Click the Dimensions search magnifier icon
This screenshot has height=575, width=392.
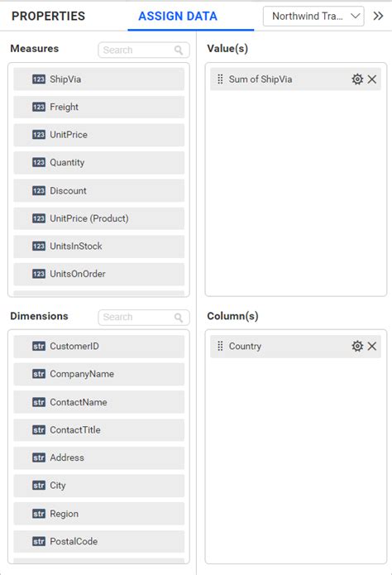[179, 318]
